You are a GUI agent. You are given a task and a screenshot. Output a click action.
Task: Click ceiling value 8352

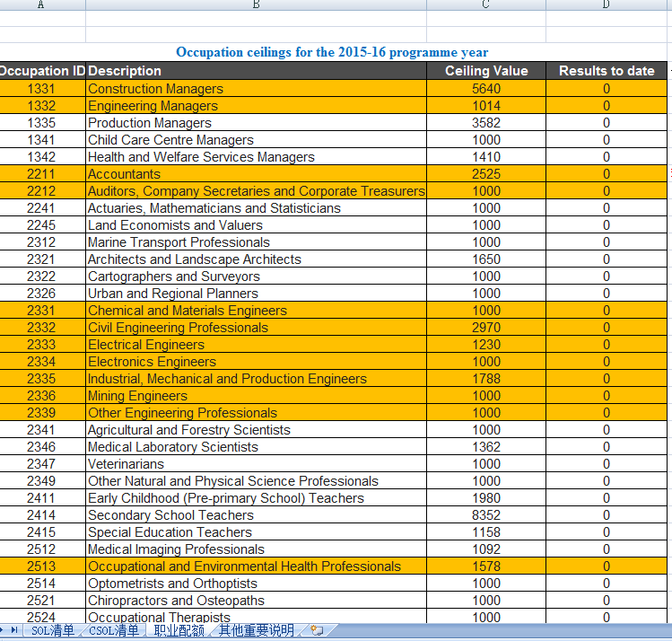(x=486, y=515)
